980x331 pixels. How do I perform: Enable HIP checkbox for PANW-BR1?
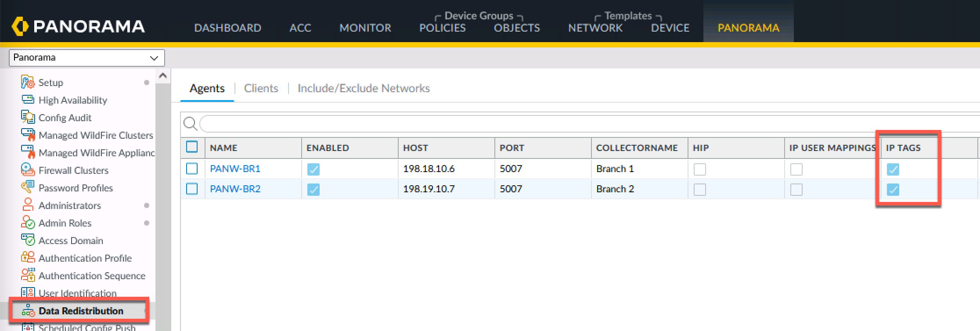(x=699, y=169)
